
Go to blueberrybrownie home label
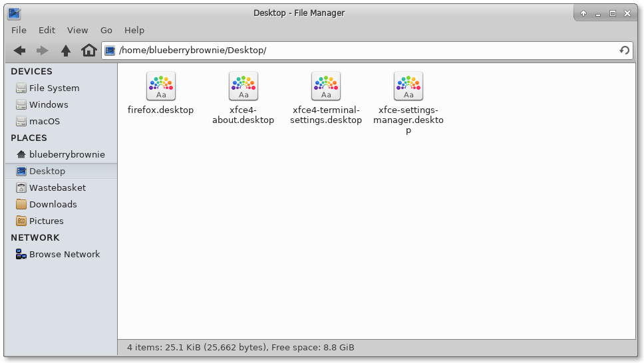click(x=67, y=154)
